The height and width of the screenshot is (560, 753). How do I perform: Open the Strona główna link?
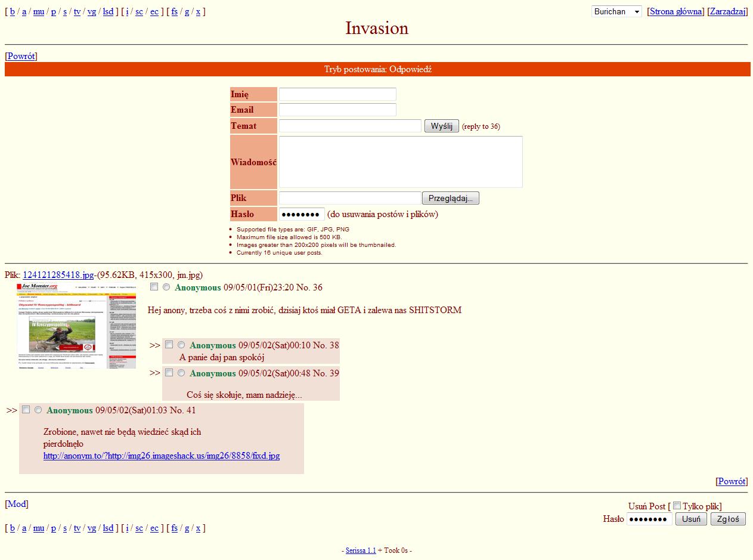pos(675,11)
